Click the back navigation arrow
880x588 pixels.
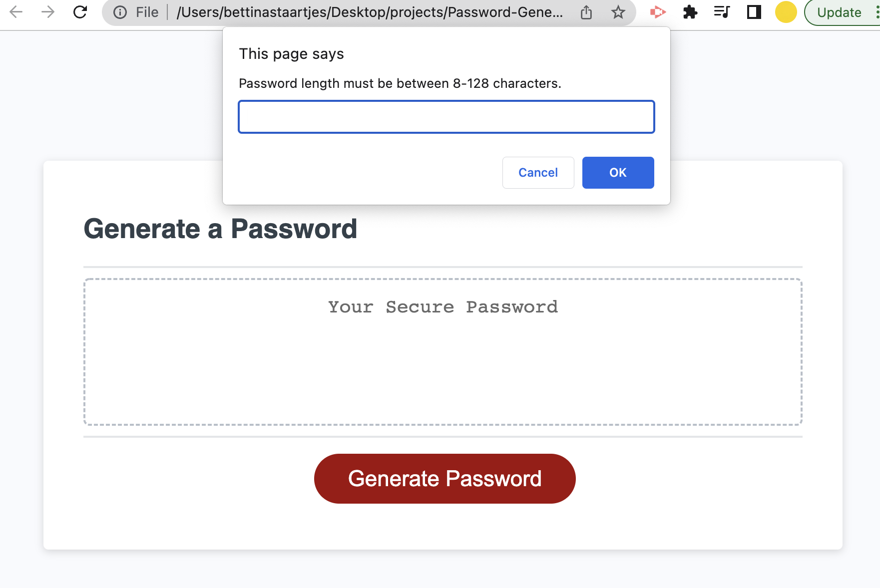16,12
